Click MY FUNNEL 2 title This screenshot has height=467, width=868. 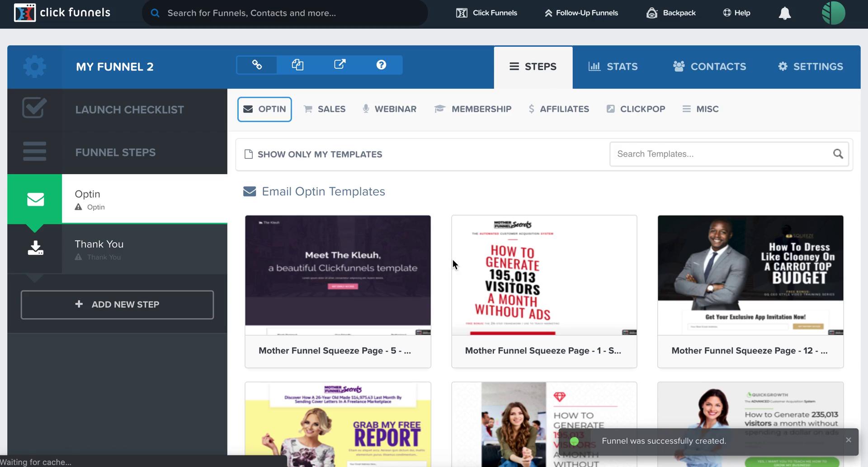(x=115, y=67)
